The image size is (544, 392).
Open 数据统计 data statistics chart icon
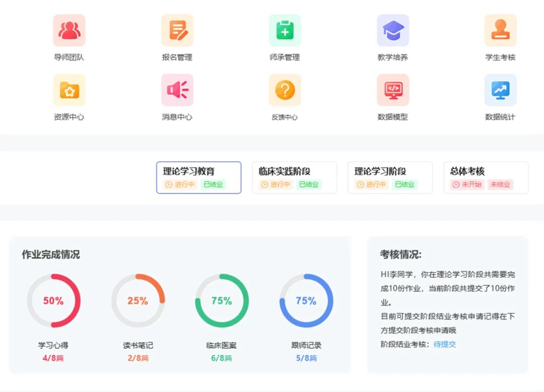coord(500,91)
